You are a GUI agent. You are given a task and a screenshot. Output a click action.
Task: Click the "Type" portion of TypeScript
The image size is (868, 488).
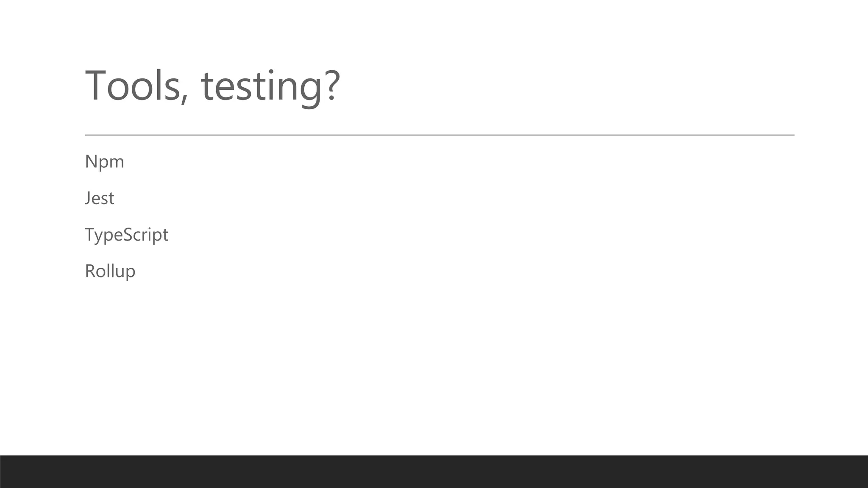[x=103, y=235]
